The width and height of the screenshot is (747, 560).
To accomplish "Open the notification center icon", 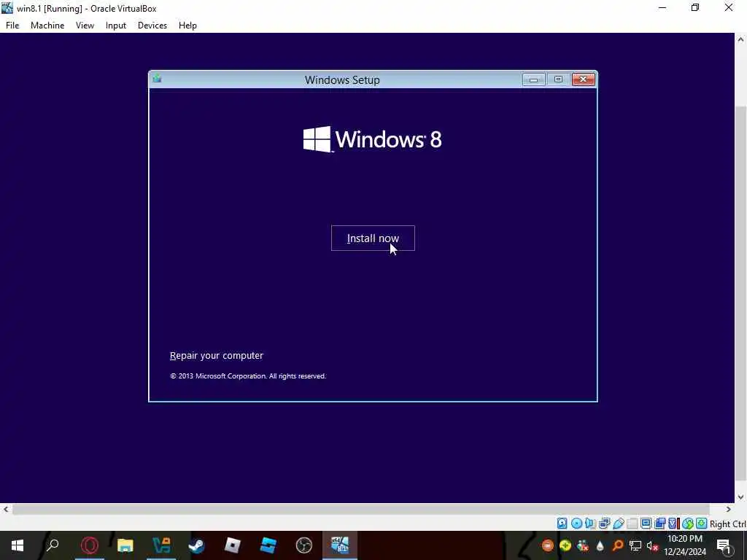I will tap(724, 545).
